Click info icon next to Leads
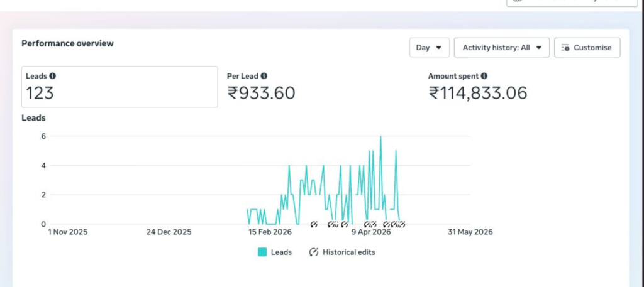Screen dimensions: 644x287 click(53, 76)
